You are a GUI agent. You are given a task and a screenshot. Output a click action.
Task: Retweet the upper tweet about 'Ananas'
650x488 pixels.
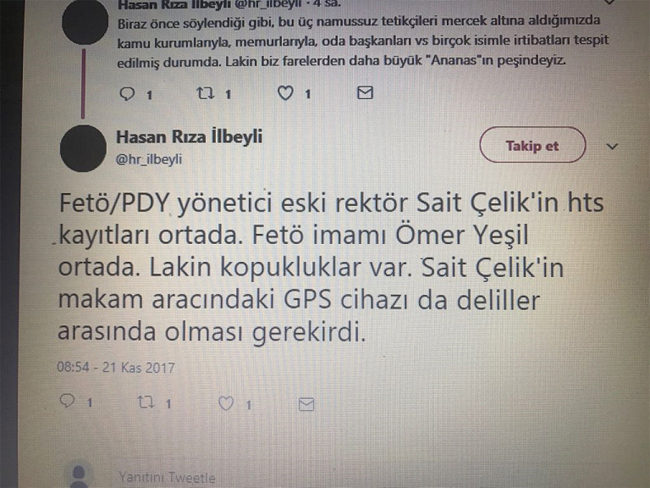click(205, 93)
